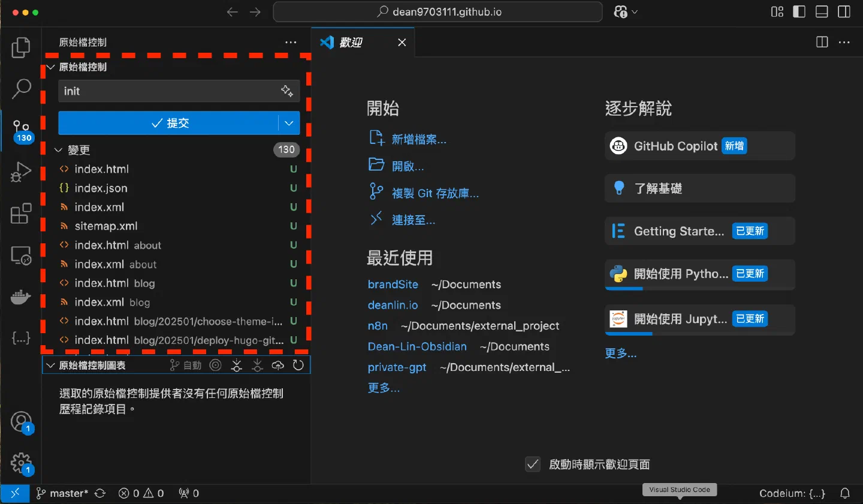
Task: Click the 複製 Git 存放庫... link
Action: (435, 193)
